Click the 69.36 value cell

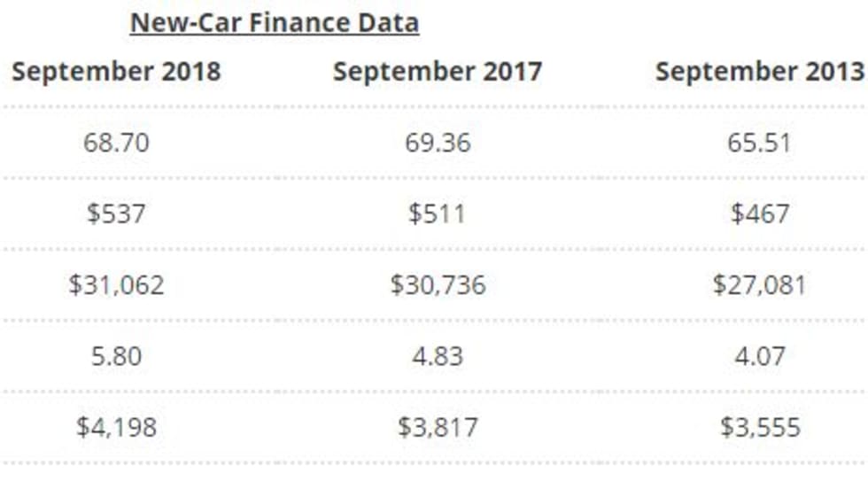coord(438,143)
